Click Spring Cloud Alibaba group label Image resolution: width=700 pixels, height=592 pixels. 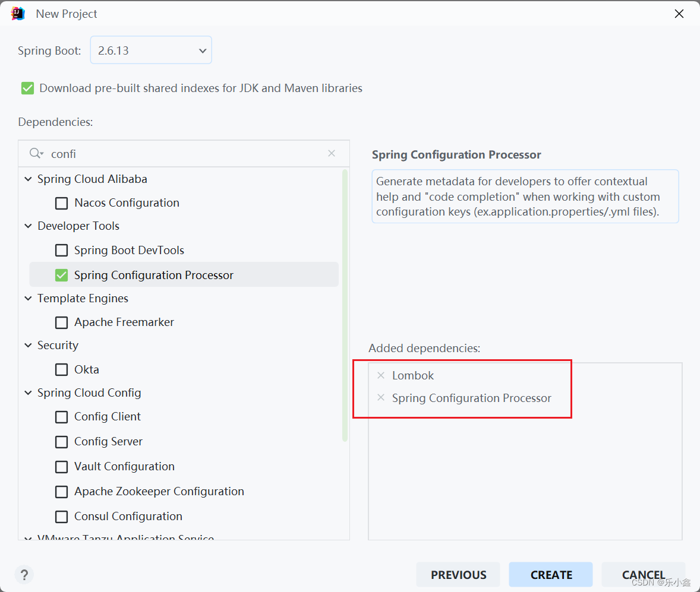coord(93,179)
